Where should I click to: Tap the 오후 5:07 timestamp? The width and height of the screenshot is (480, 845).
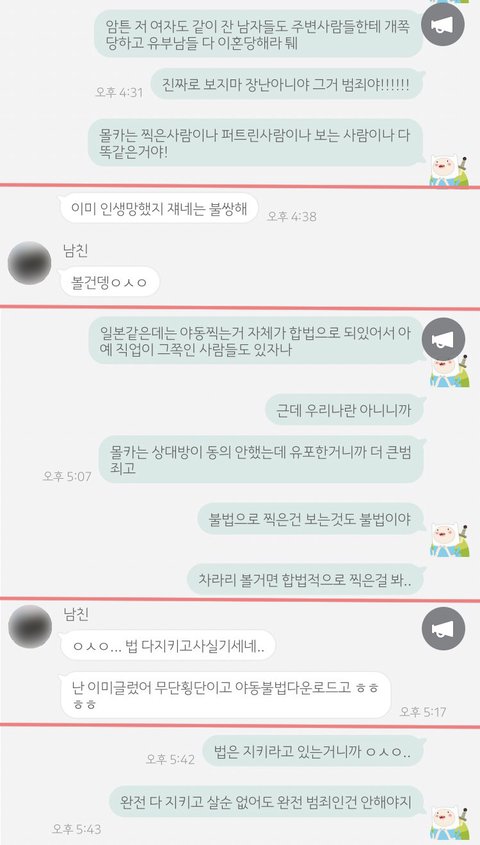(x=67, y=476)
